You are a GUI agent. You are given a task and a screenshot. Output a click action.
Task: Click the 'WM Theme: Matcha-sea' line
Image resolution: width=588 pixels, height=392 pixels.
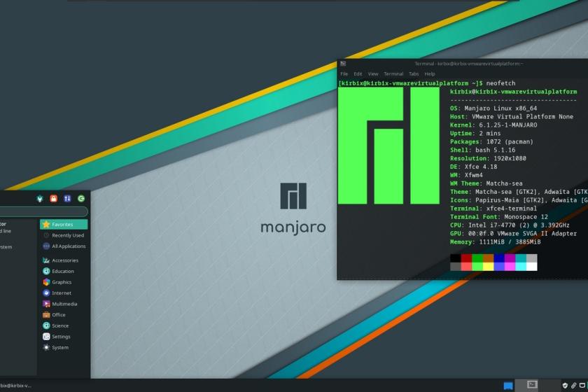[x=486, y=183]
